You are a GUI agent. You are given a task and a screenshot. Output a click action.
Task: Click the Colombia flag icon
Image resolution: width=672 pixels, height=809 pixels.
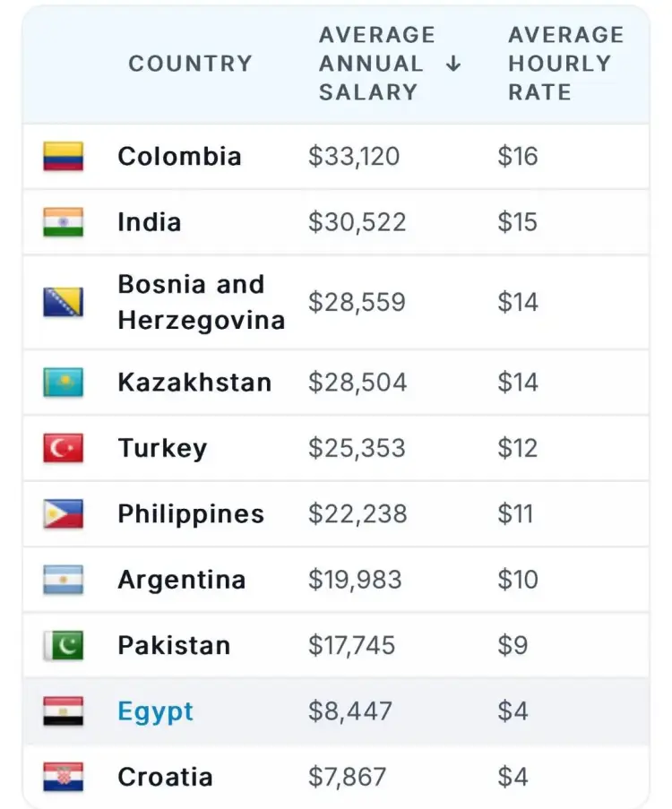[63, 156]
